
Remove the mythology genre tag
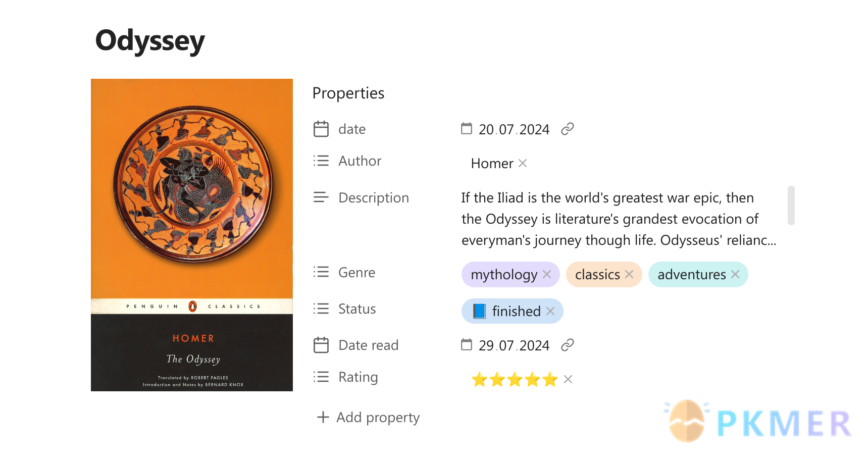click(x=547, y=274)
